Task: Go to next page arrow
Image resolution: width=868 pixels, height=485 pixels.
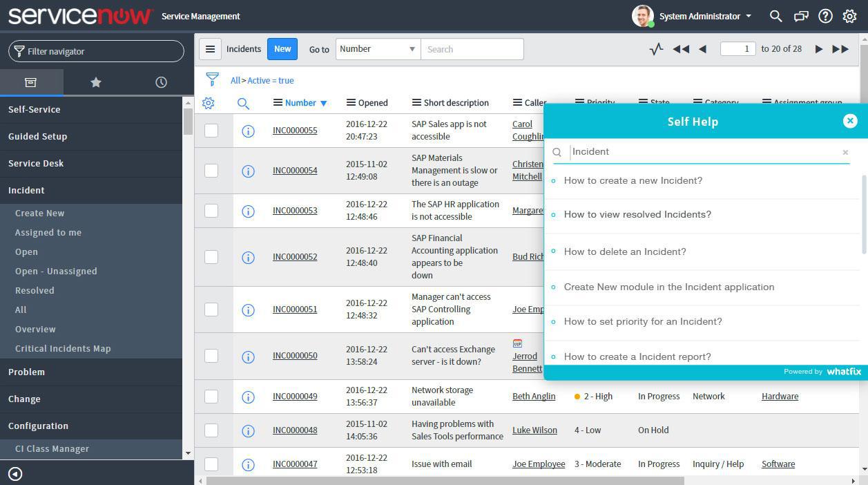Action: click(x=819, y=49)
